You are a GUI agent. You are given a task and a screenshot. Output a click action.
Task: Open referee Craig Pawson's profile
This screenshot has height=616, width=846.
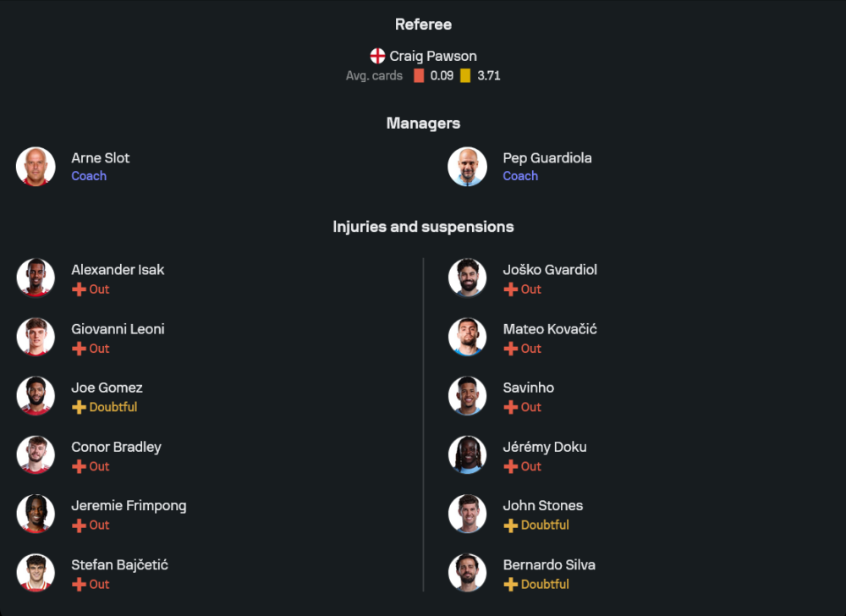pos(433,57)
